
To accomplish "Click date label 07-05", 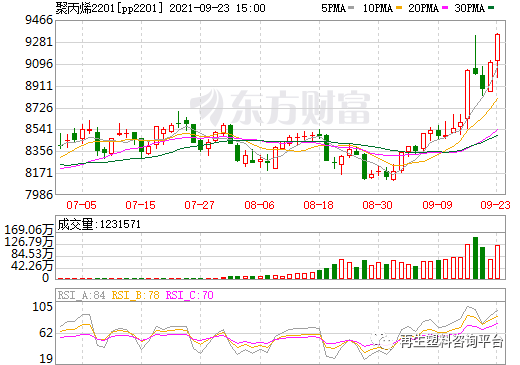I will pos(81,205).
